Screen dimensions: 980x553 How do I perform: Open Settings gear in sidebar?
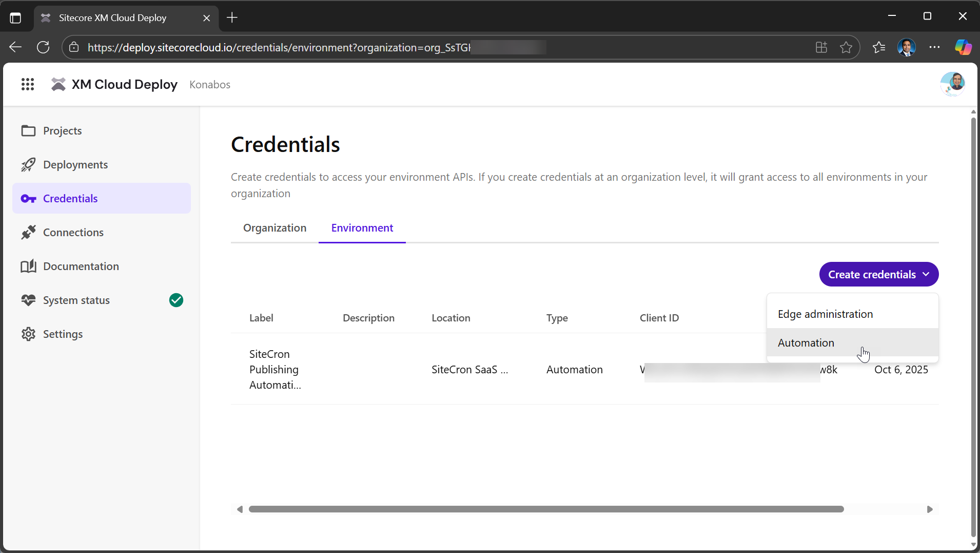tap(28, 334)
